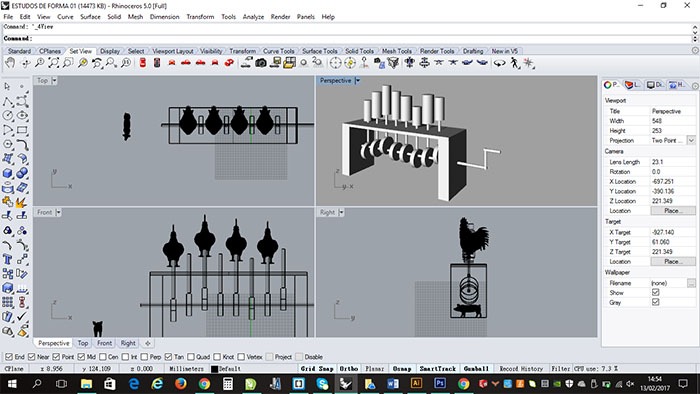Open the Right viewport dropdown arrow
Screen dimensions: 700x394
click(341, 212)
